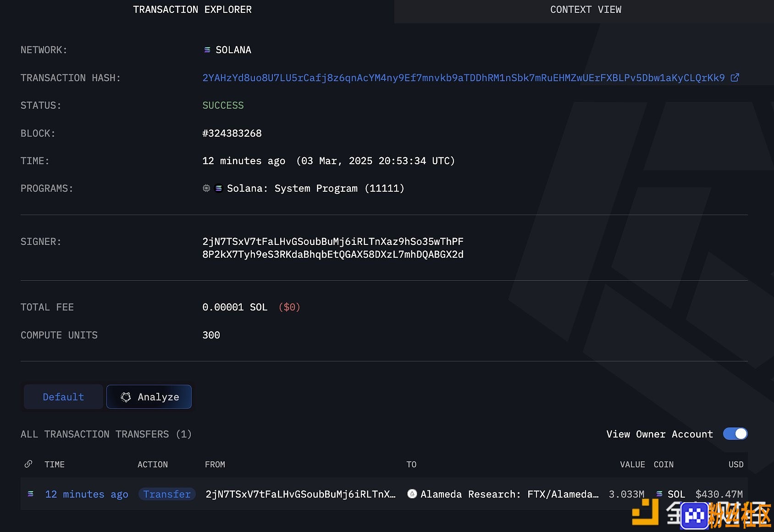Image resolution: width=774 pixels, height=532 pixels.
Task: Click the '12 minutes ago' link in transfer row
Action: pyautogui.click(x=87, y=494)
